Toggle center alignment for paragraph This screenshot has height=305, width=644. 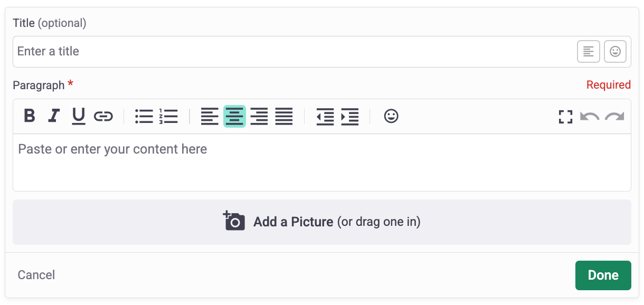(x=235, y=116)
